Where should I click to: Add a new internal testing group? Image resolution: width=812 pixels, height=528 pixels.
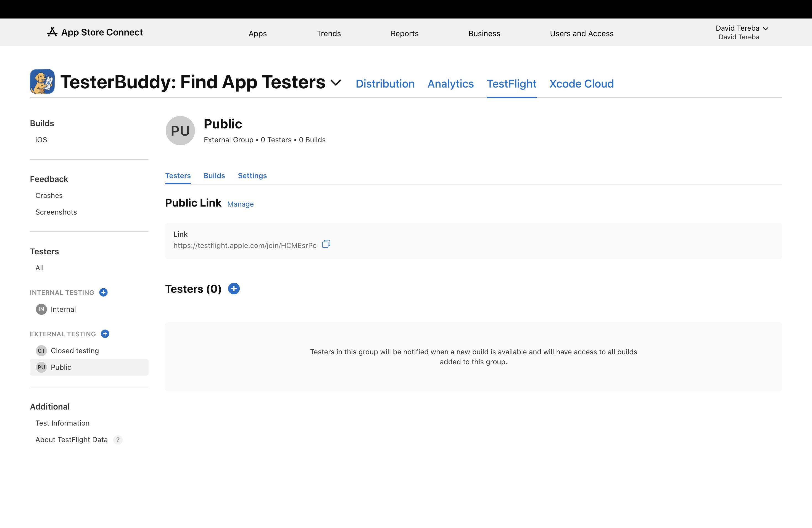coord(103,292)
